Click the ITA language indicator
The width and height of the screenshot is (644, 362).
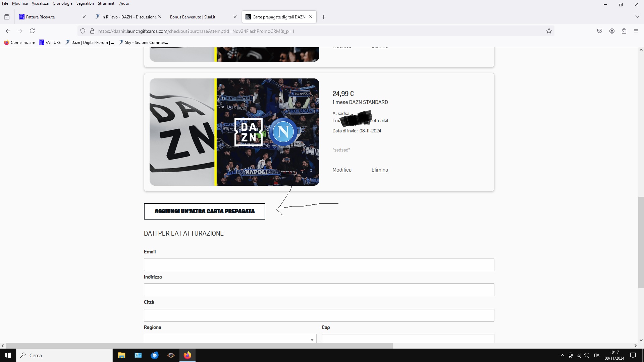click(597, 355)
